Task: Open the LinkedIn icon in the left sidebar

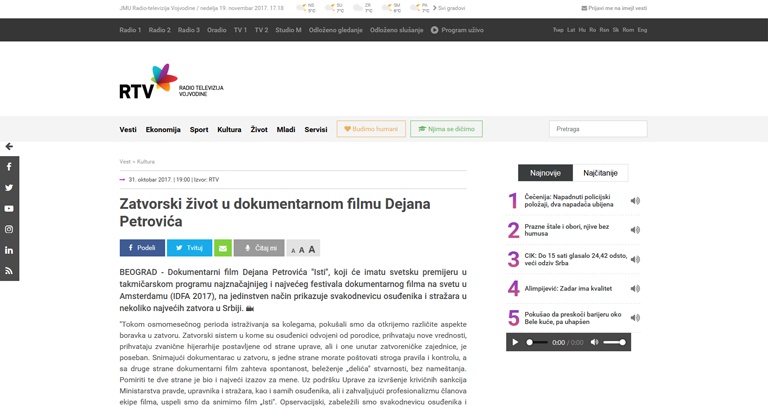Action: [x=9, y=250]
